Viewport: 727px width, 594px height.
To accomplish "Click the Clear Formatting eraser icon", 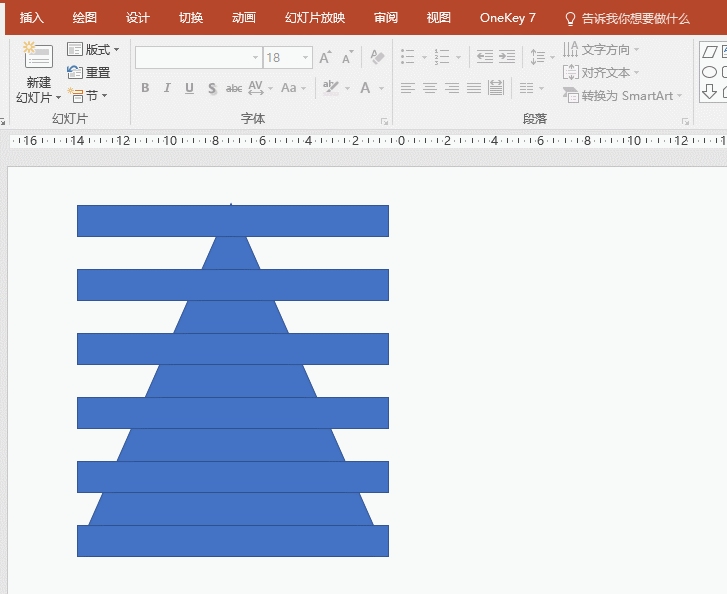I will (377, 58).
